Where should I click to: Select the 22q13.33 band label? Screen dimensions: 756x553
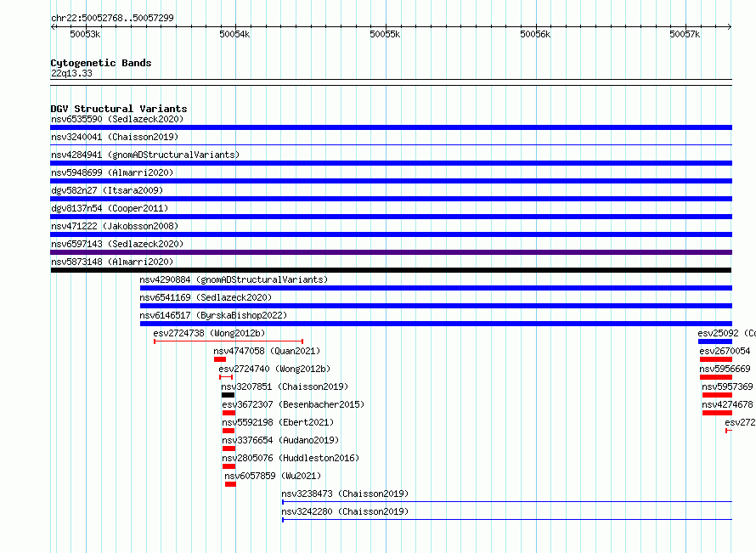71,73
